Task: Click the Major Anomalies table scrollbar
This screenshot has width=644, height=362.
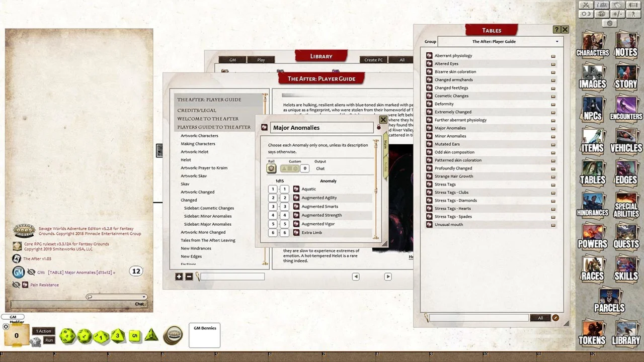Action: click(x=375, y=189)
